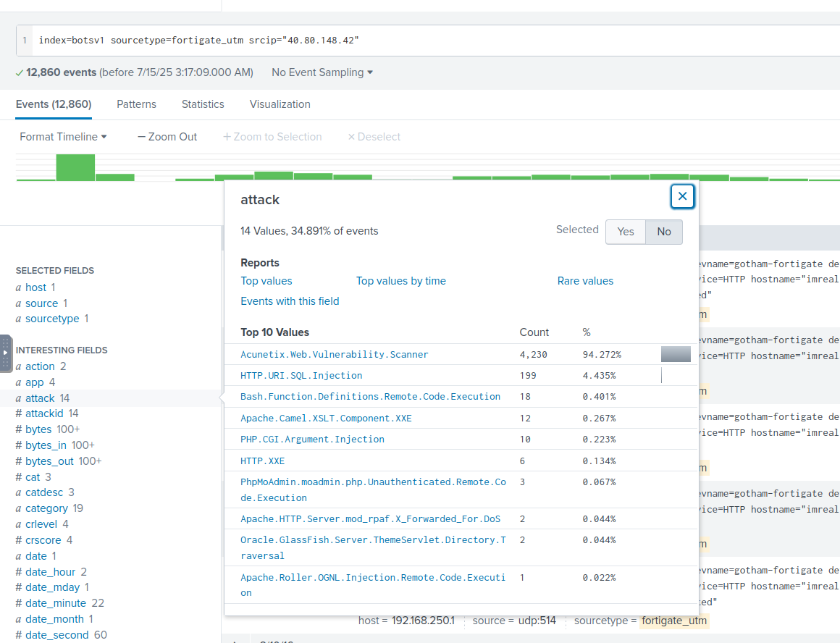Select HTTP.XXE attack value
The image size is (840, 643).
coord(262,461)
